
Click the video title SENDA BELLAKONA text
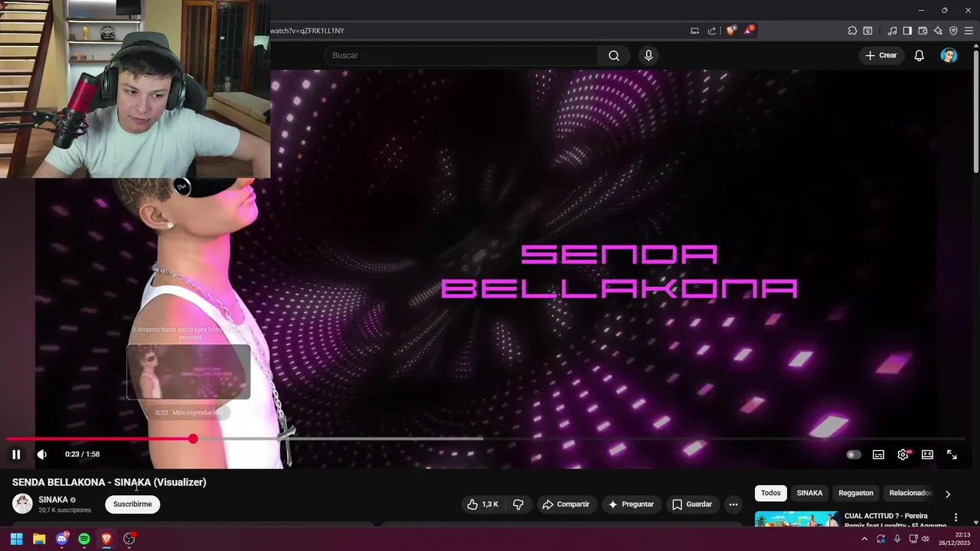point(109,482)
